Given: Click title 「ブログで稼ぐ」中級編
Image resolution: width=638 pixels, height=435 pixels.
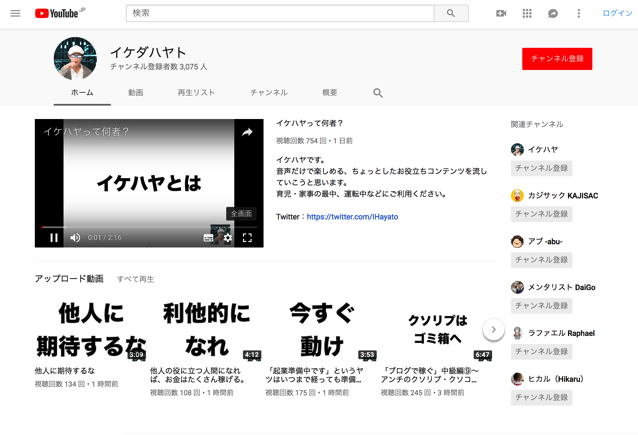Looking at the screenshot, I should point(430,375).
